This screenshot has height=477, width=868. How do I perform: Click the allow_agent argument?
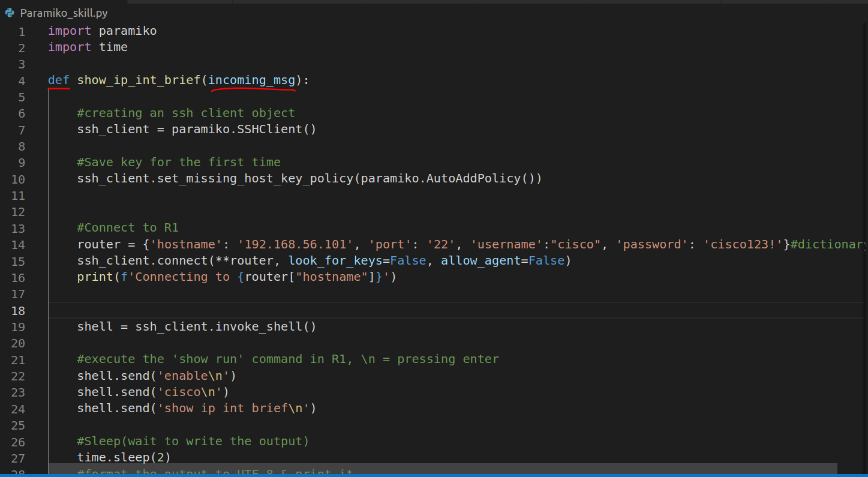coord(481,260)
